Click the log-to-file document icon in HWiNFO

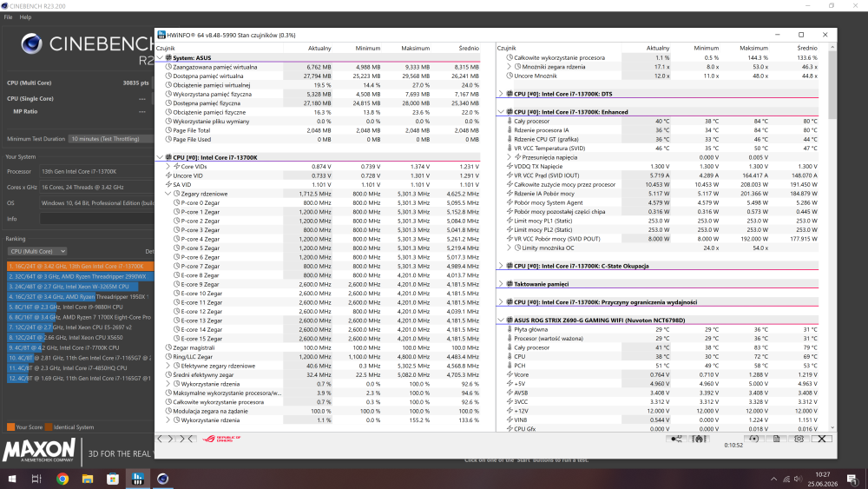(x=776, y=439)
